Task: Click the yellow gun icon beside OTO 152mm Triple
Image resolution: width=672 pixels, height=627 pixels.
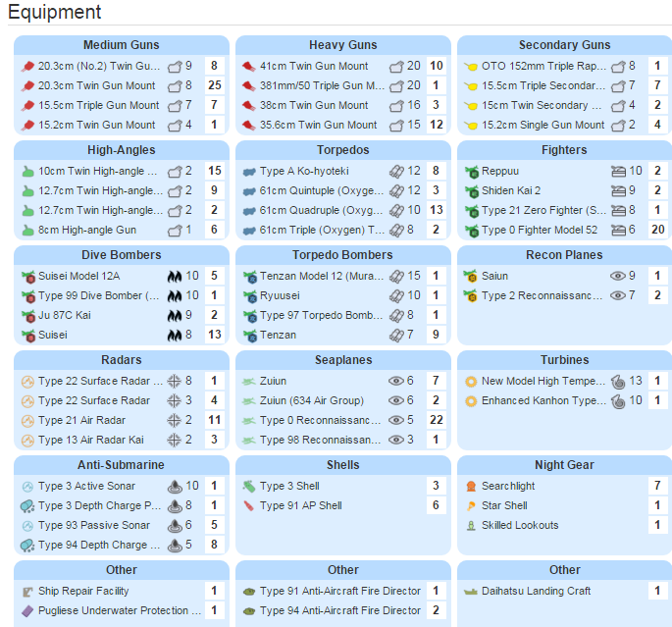Action: click(x=471, y=67)
